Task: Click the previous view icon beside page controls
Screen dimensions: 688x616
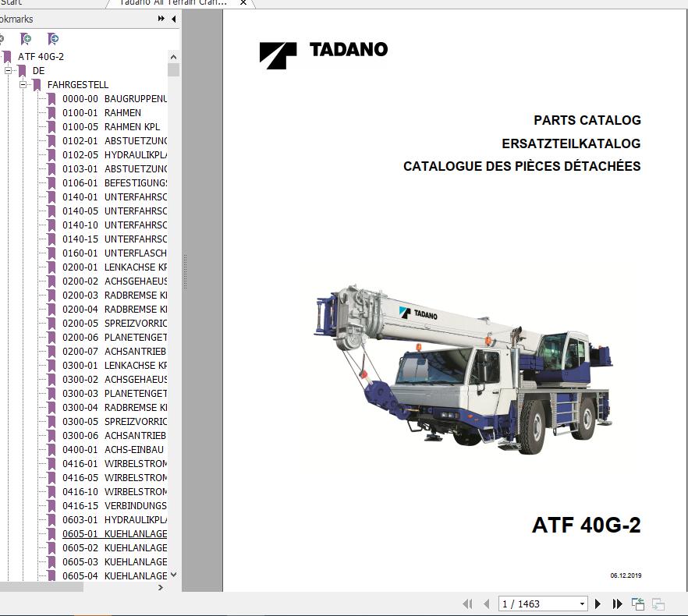Action: tap(638, 604)
